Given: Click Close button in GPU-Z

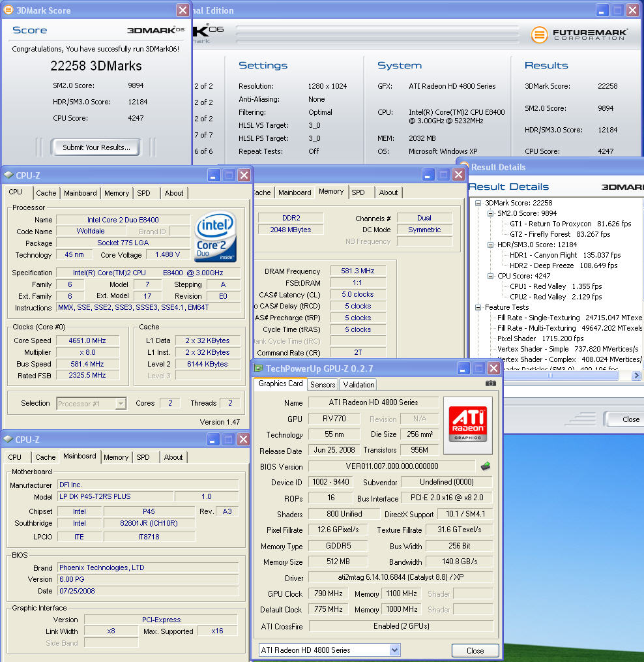Looking at the screenshot, I should point(475,651).
